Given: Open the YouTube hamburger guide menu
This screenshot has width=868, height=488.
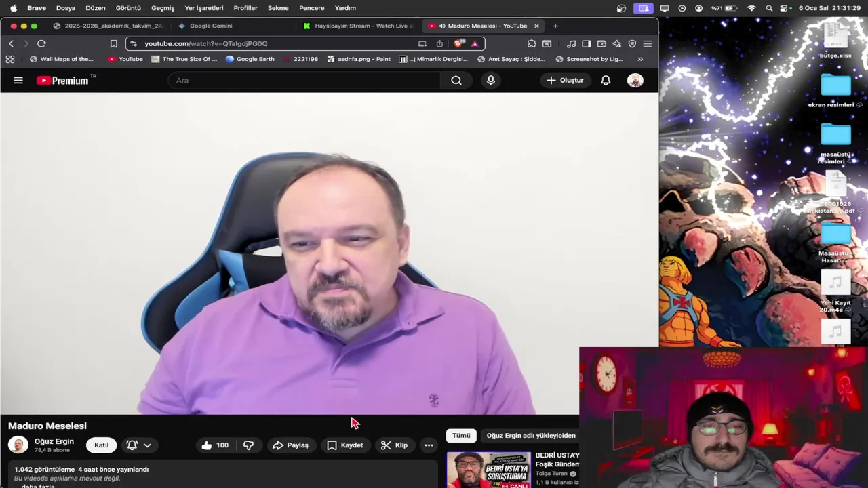Looking at the screenshot, I should [x=18, y=80].
